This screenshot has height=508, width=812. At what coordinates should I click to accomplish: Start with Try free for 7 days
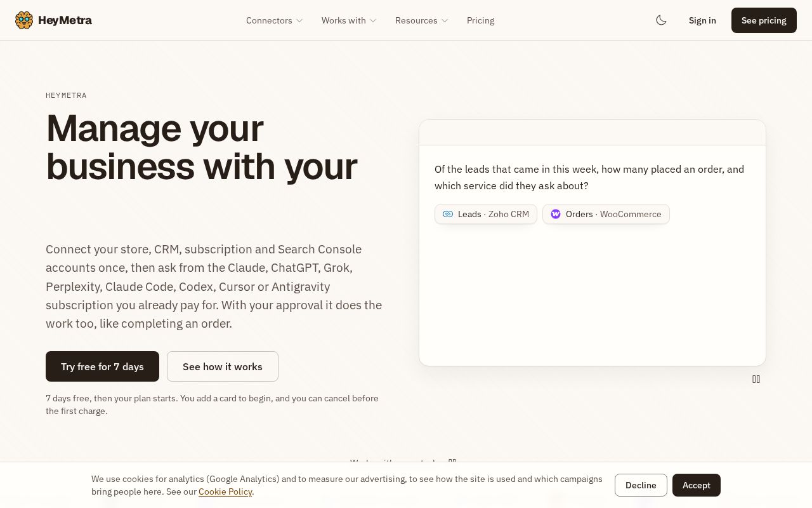pyautogui.click(x=102, y=366)
